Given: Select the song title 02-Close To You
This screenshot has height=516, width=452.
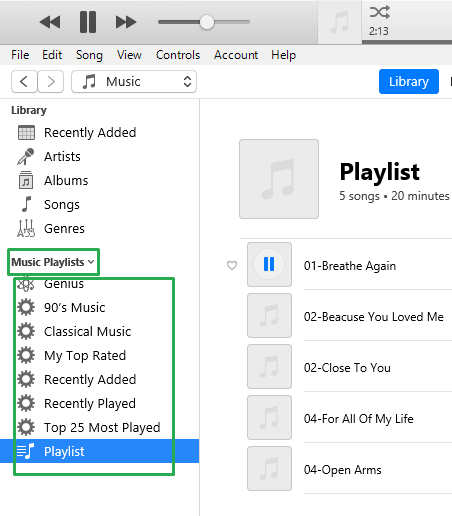Looking at the screenshot, I should pos(347,368).
